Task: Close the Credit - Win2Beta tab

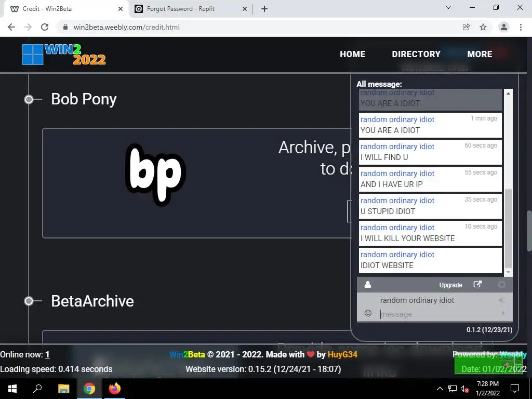Action: coord(120,9)
